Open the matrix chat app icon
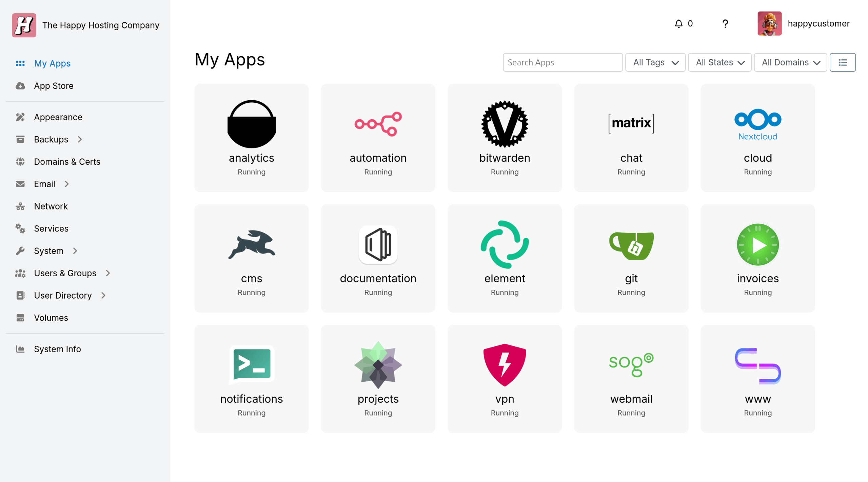Image resolution: width=868 pixels, height=482 pixels. click(631, 123)
